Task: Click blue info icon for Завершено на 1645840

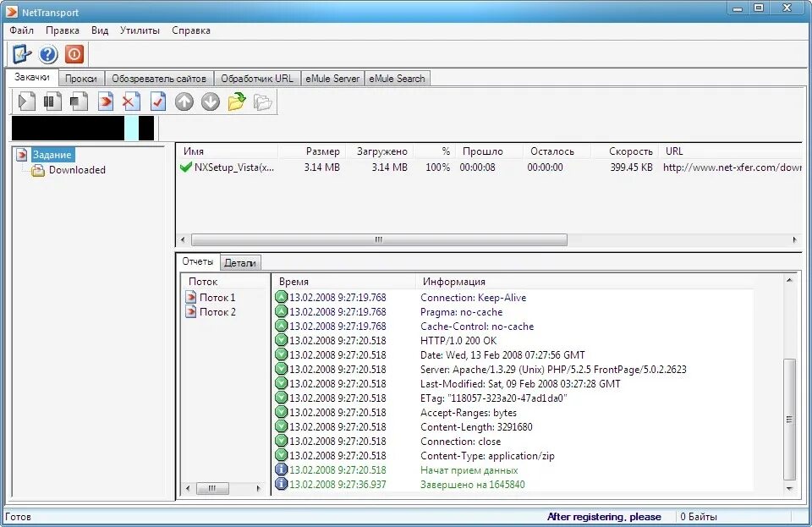Action: pos(281,484)
